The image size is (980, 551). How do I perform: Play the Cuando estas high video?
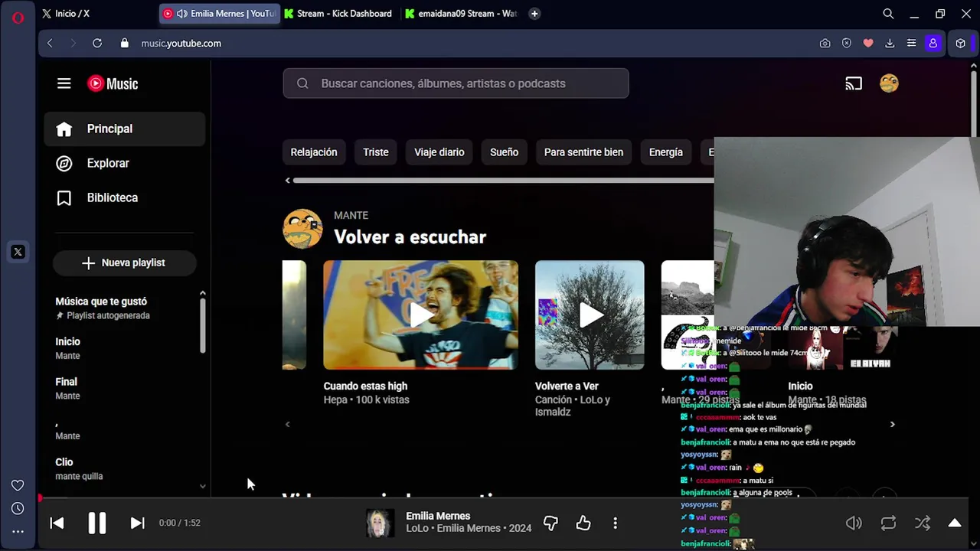pyautogui.click(x=420, y=315)
